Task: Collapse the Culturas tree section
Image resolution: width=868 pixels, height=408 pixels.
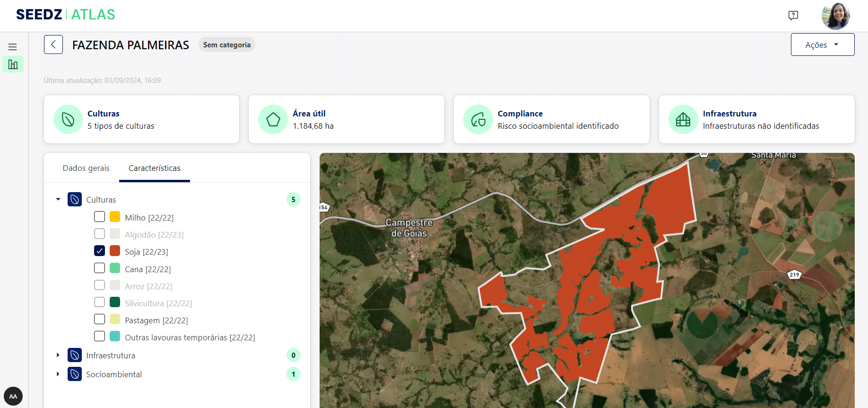Action: (58, 199)
